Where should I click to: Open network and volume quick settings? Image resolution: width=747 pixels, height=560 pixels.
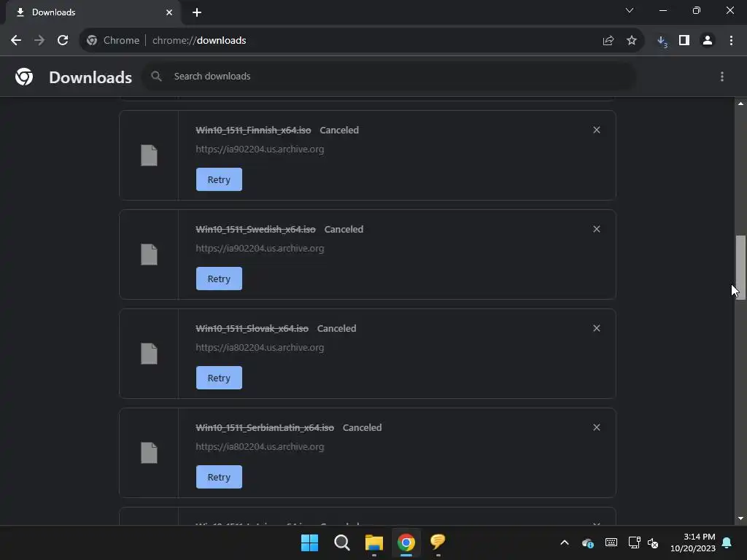click(x=643, y=542)
